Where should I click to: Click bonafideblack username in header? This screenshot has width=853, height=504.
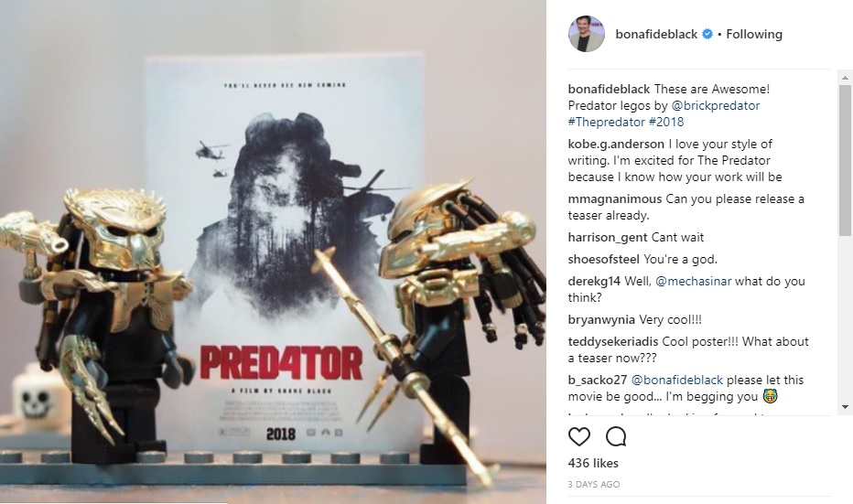click(656, 34)
